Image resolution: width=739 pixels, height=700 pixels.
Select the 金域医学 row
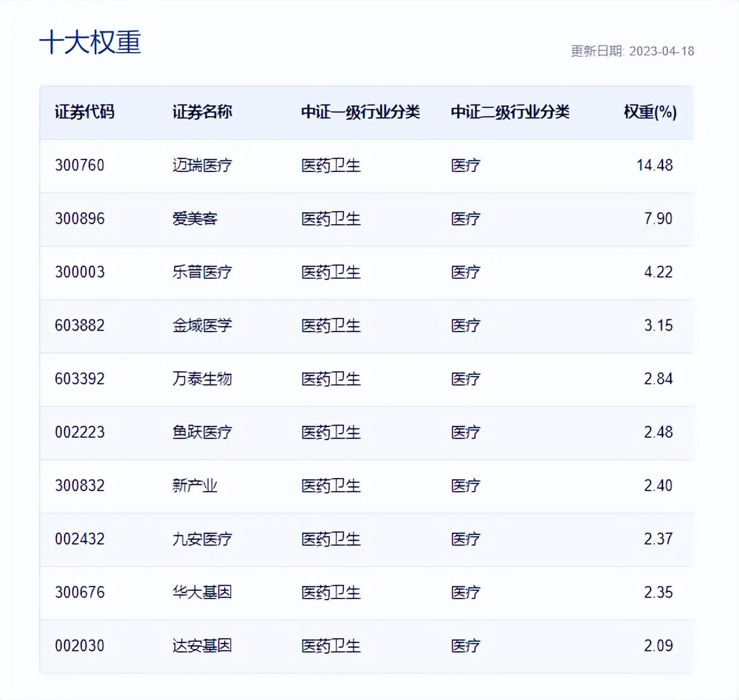pos(202,326)
